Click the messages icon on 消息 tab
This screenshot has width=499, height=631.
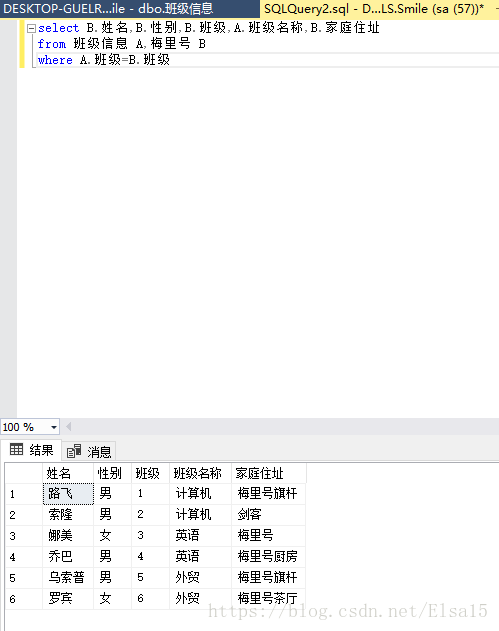[x=74, y=451]
